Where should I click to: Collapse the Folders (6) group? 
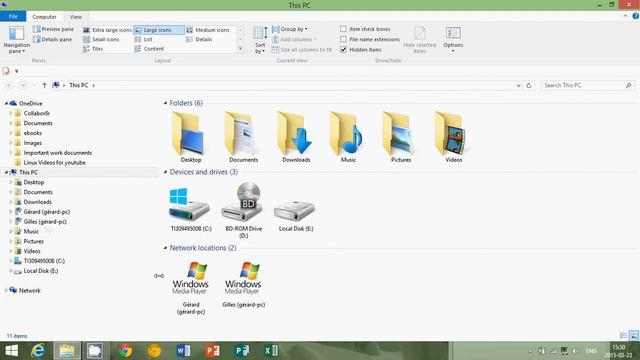coord(165,103)
